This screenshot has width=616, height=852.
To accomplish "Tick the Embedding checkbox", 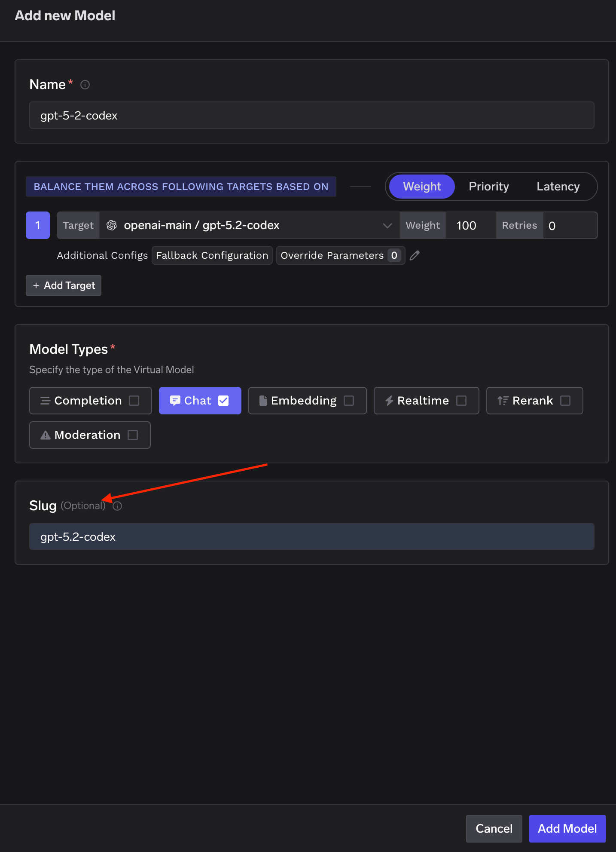I will point(349,401).
